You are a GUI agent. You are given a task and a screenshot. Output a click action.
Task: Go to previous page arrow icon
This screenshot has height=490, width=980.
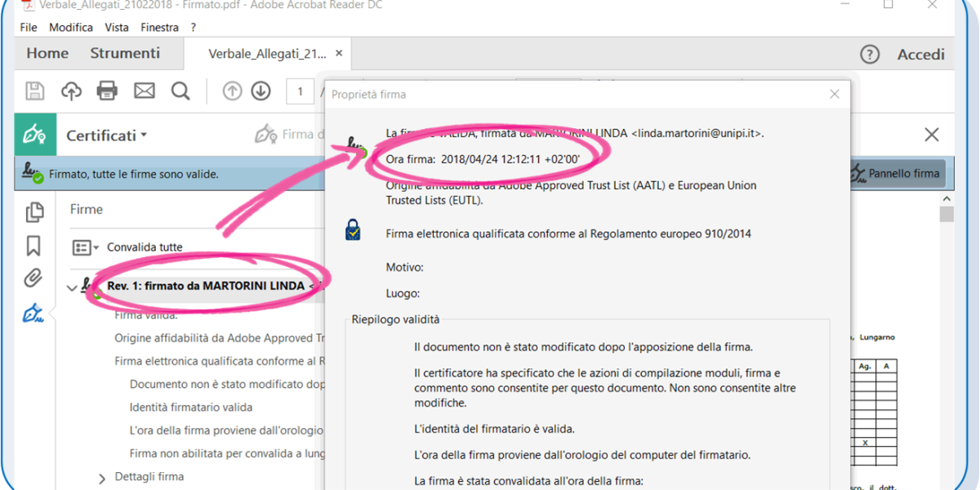click(x=233, y=91)
